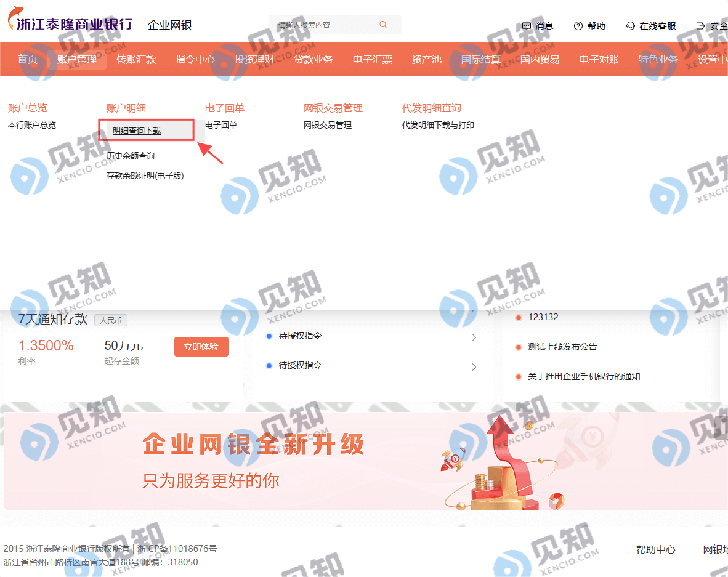
Task: Select 转账汇款 in navigation bar
Action: pos(136,59)
